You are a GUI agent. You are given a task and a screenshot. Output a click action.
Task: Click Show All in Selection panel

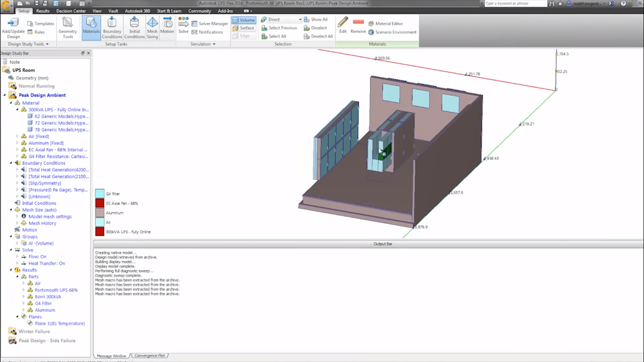click(315, 19)
